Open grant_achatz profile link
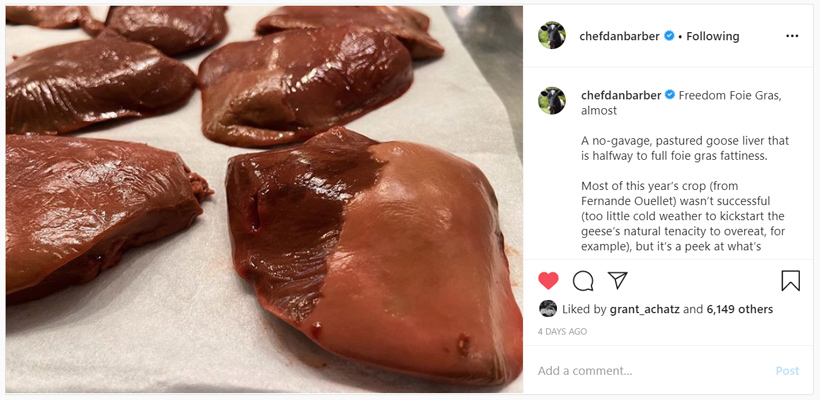 [x=645, y=310]
